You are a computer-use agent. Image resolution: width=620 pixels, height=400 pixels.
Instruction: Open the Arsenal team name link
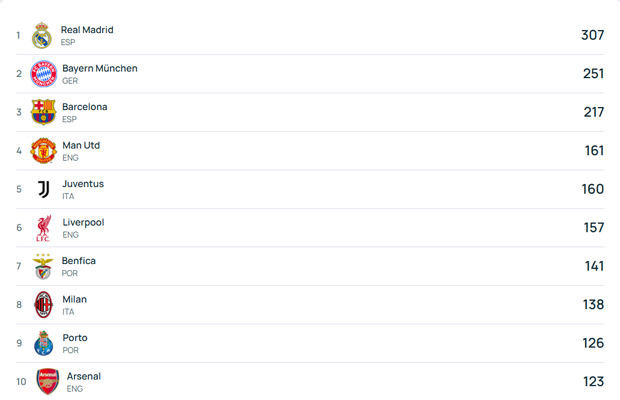(x=84, y=376)
